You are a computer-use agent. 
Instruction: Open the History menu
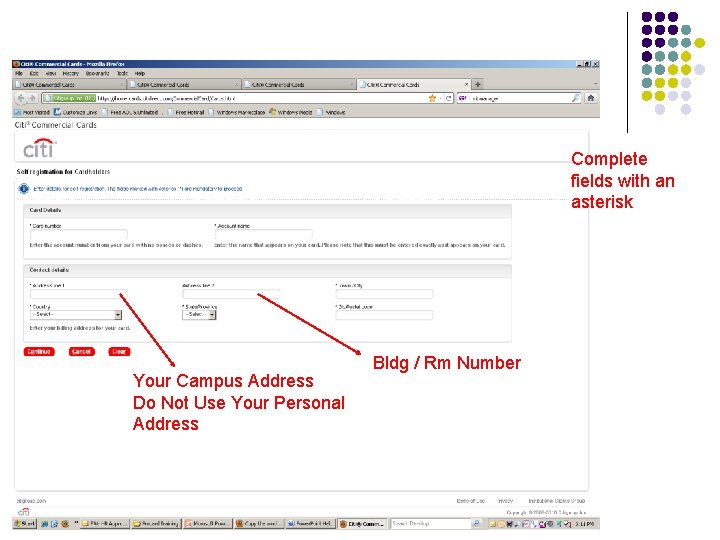[x=71, y=73]
